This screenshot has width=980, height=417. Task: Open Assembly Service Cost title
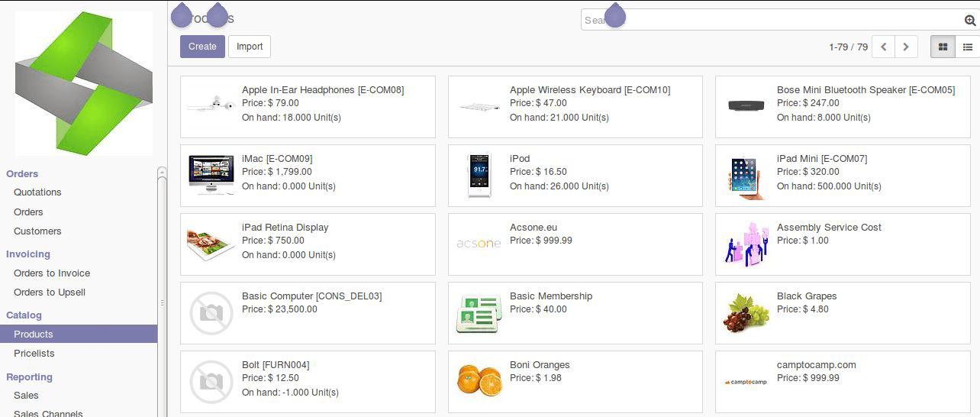tap(829, 228)
